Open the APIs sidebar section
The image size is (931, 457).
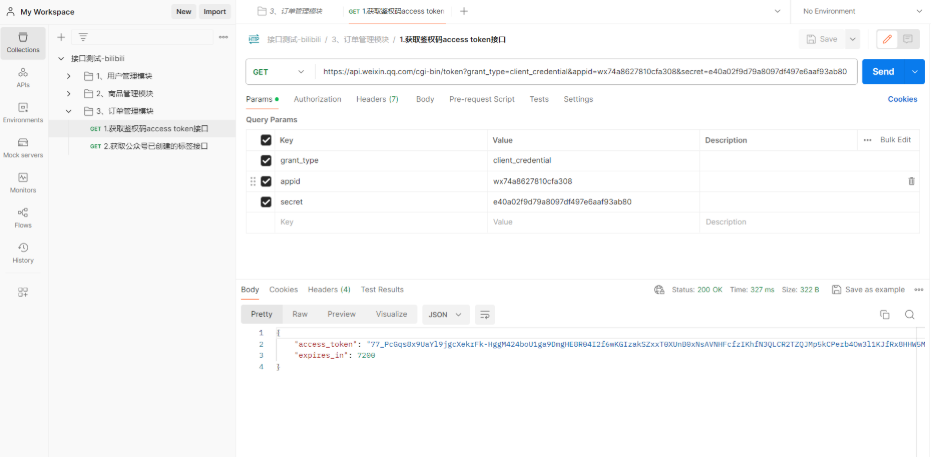click(x=23, y=77)
